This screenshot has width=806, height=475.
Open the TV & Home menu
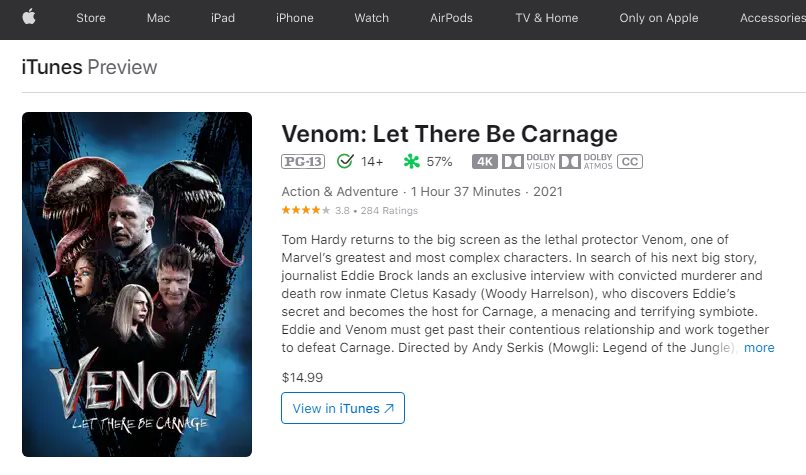pos(546,18)
